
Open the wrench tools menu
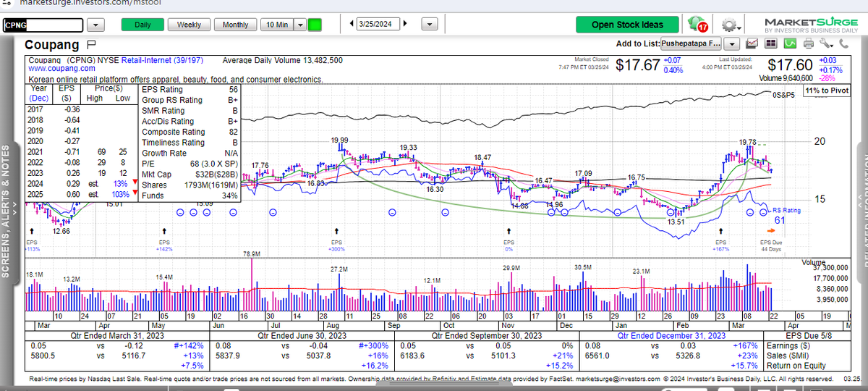(x=825, y=44)
